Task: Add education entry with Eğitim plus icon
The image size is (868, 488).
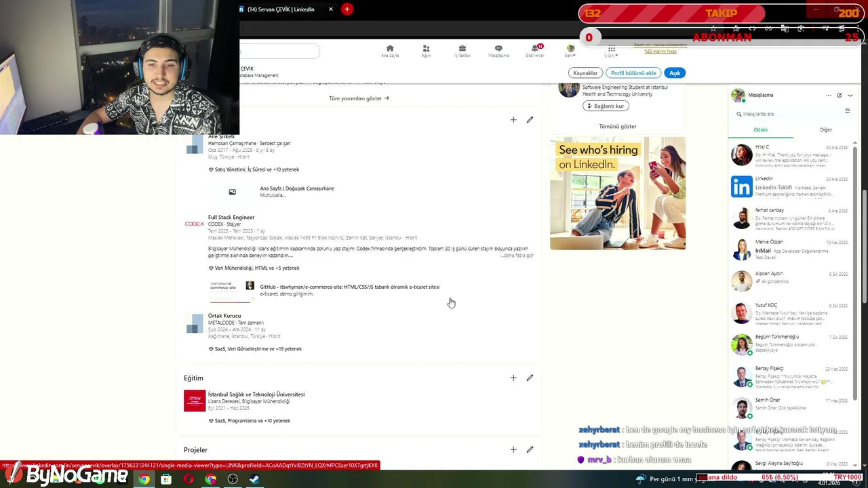Action: point(513,378)
